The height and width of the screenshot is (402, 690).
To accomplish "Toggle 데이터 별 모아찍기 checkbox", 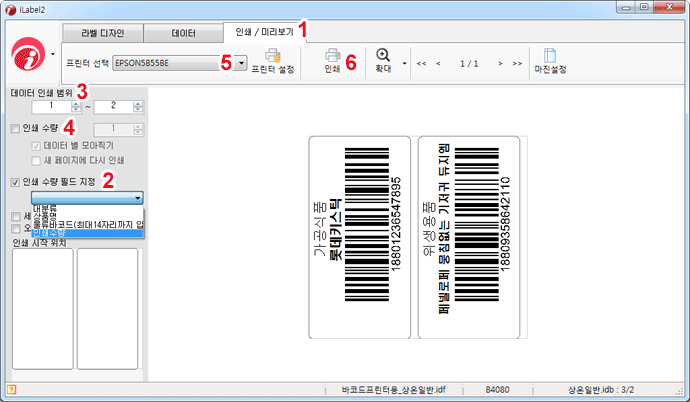I will 36,146.
